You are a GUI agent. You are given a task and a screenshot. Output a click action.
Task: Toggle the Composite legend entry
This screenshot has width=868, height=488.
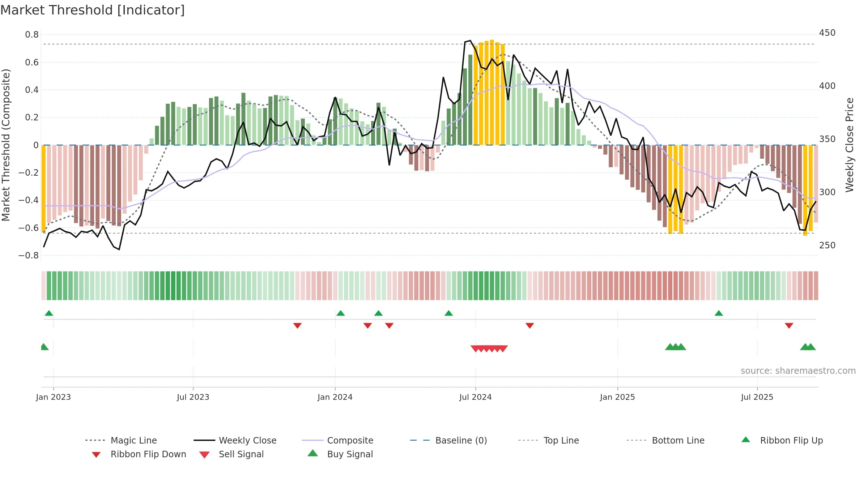(x=337, y=440)
